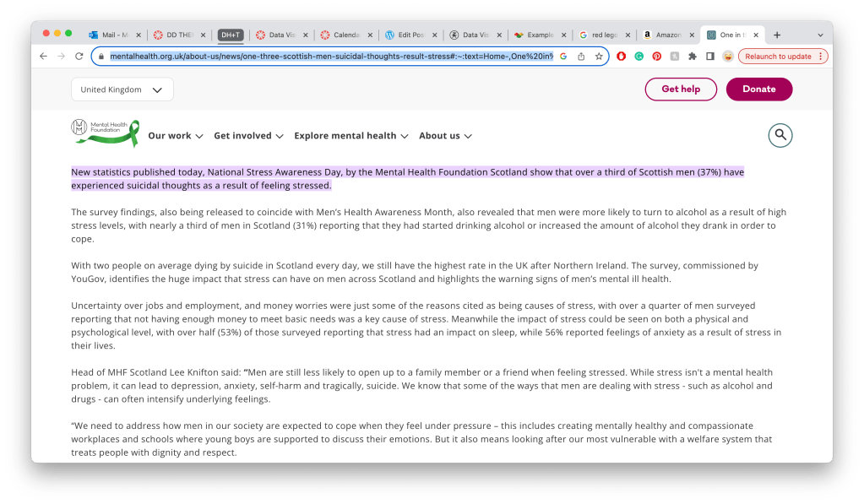Click the Donate button
This screenshot has height=504, width=864.
pos(758,89)
